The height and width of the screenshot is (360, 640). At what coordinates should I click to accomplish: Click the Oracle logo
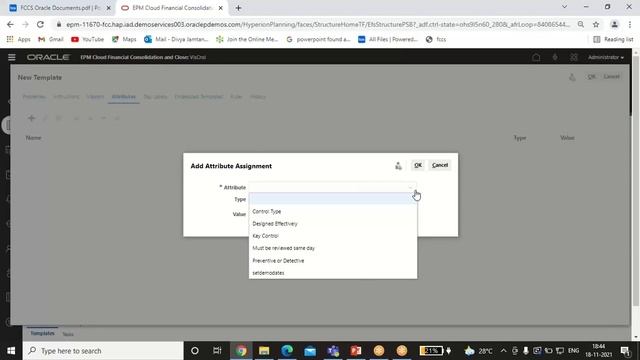click(48, 58)
